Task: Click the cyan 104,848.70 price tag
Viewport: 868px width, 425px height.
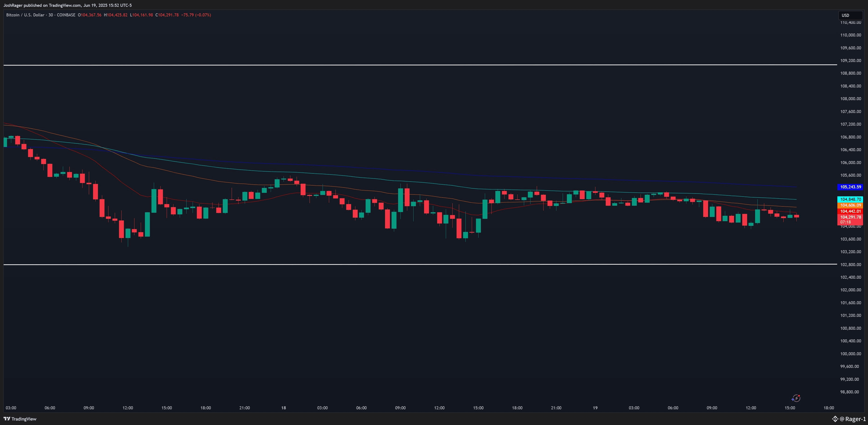Action: point(850,199)
